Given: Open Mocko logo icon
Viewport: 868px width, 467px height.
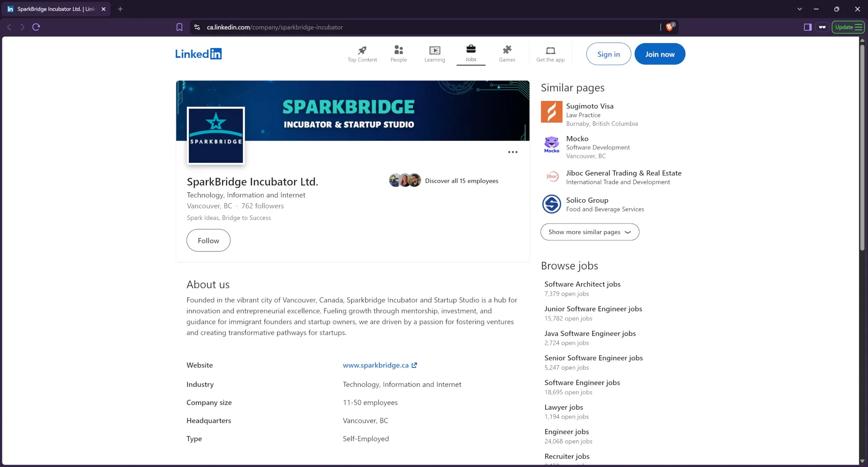Looking at the screenshot, I should click(552, 144).
